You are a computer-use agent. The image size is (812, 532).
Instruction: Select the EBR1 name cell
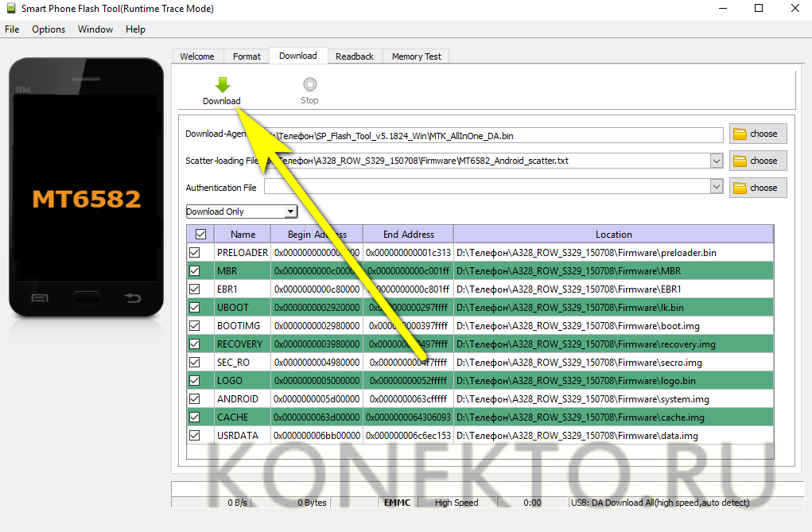(243, 289)
